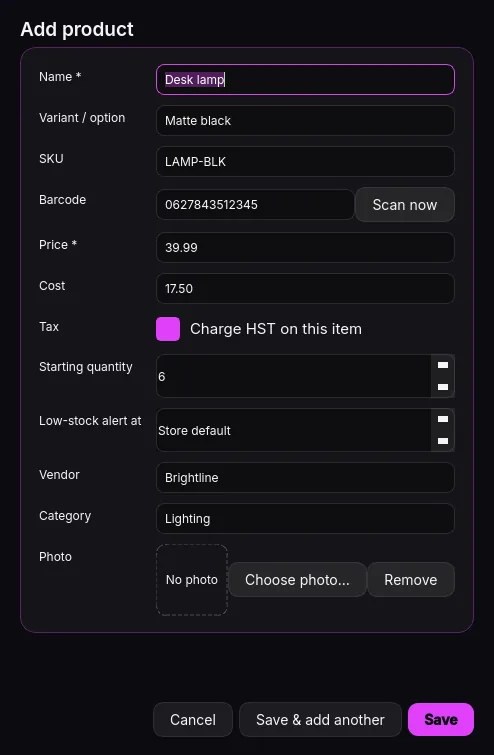Image resolution: width=494 pixels, height=755 pixels.
Task: Decrease the Low-stock alert value
Action: point(442,441)
